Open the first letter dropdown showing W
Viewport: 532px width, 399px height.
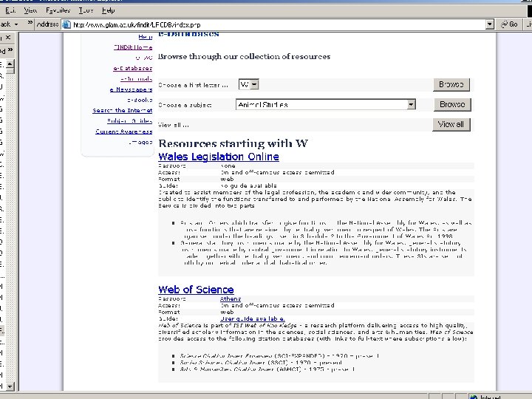point(249,84)
